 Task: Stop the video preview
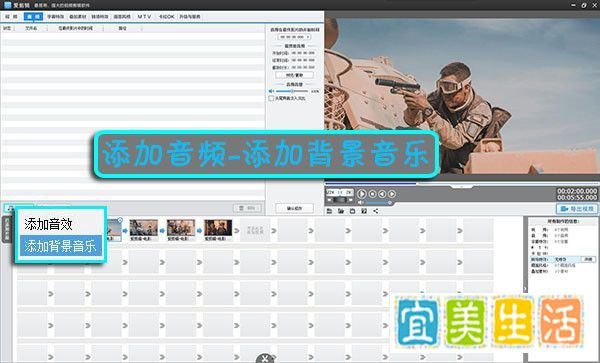coord(372,194)
